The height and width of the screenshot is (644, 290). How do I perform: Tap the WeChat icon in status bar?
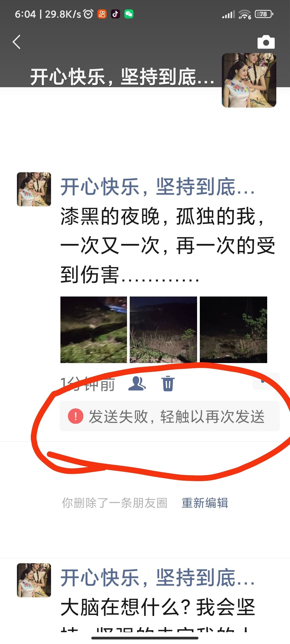coord(129,14)
